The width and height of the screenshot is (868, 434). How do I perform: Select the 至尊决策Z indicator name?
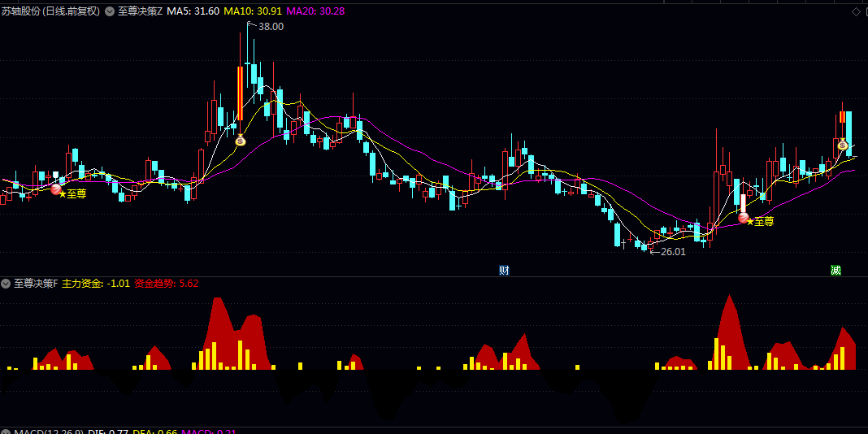140,11
